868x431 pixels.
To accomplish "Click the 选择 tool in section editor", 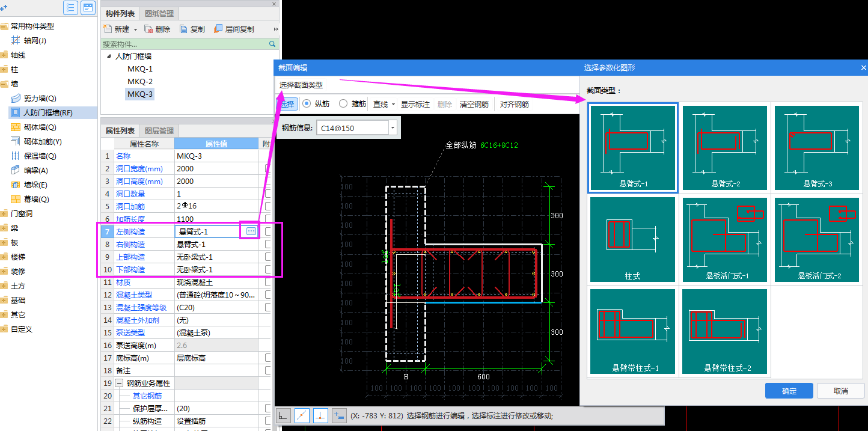I will (287, 104).
